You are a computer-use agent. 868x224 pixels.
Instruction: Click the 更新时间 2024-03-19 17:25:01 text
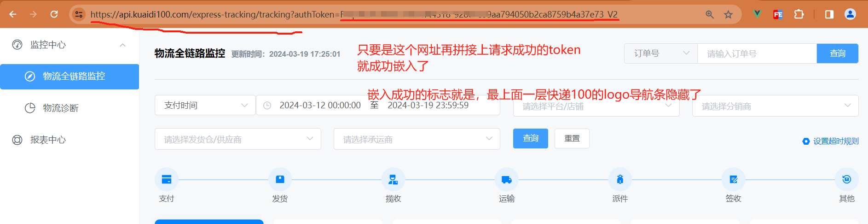point(286,54)
